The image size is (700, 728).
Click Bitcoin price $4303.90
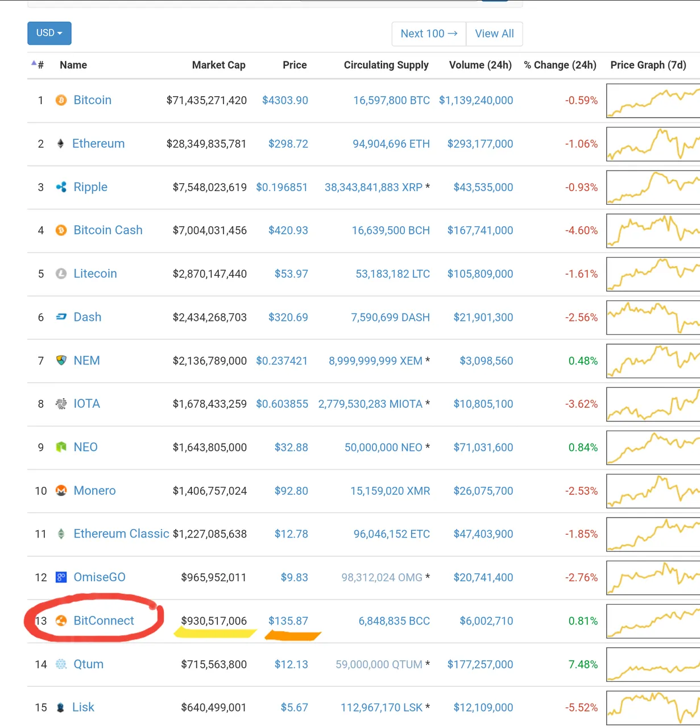pyautogui.click(x=285, y=100)
